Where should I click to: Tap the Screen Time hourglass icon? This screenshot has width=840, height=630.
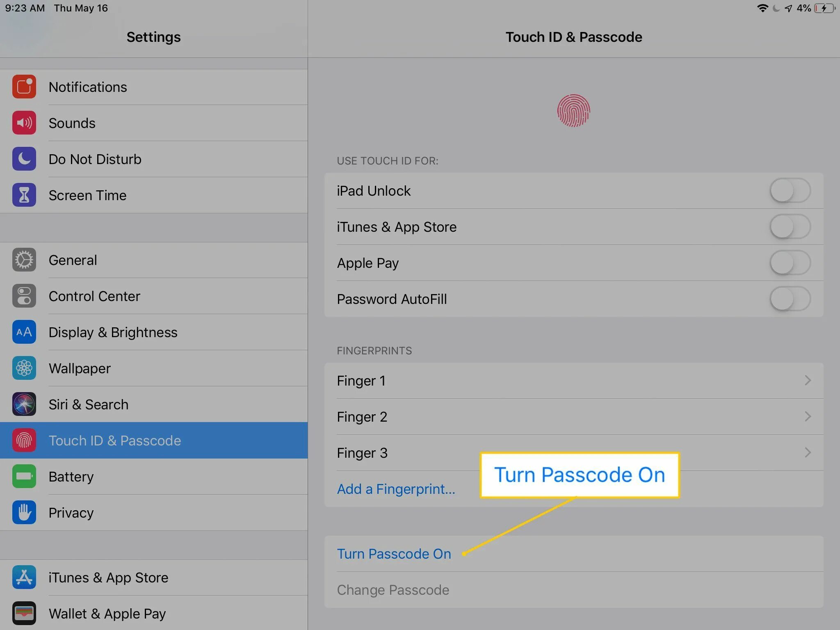[24, 195]
